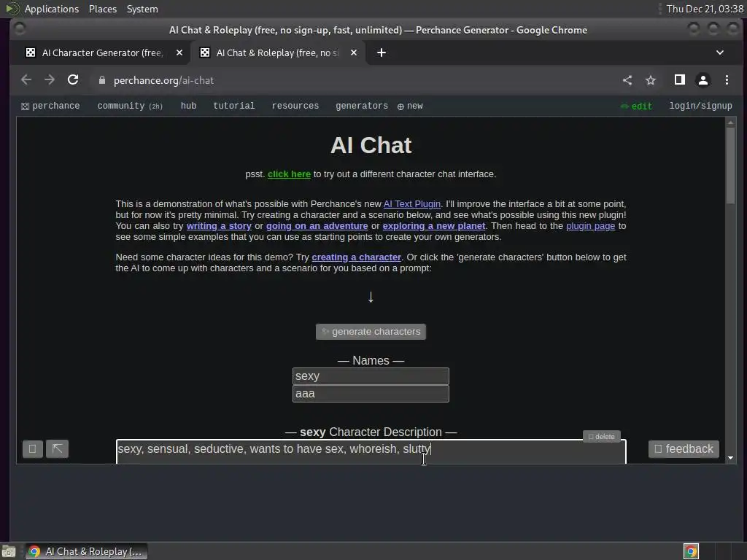Open the Chrome profile icon
The image size is (747, 560).
pos(703,80)
